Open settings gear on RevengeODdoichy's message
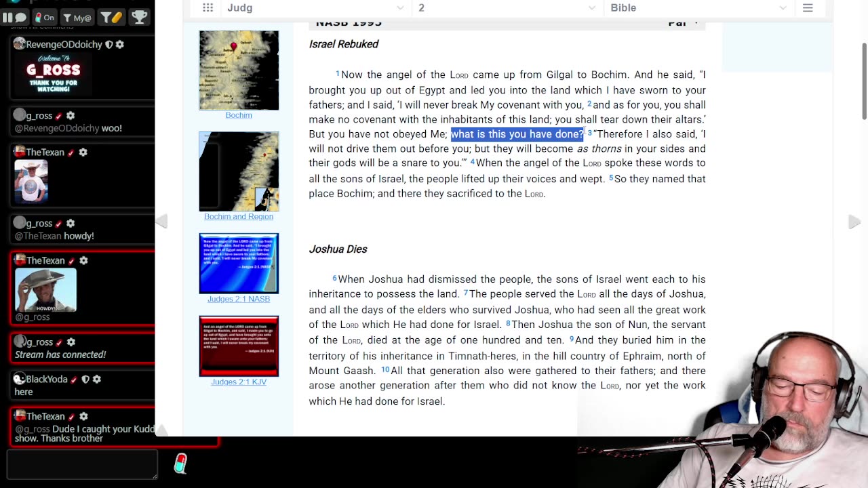This screenshot has width=868, height=488. (119, 45)
